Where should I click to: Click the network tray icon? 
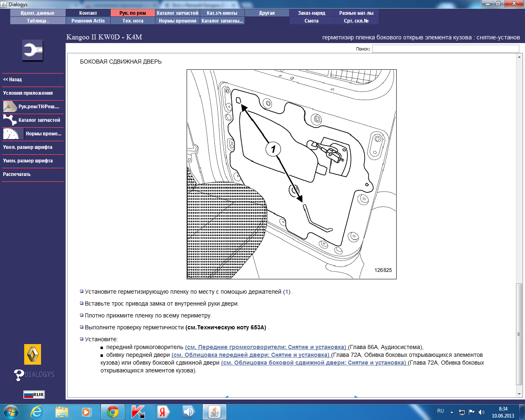(462, 412)
